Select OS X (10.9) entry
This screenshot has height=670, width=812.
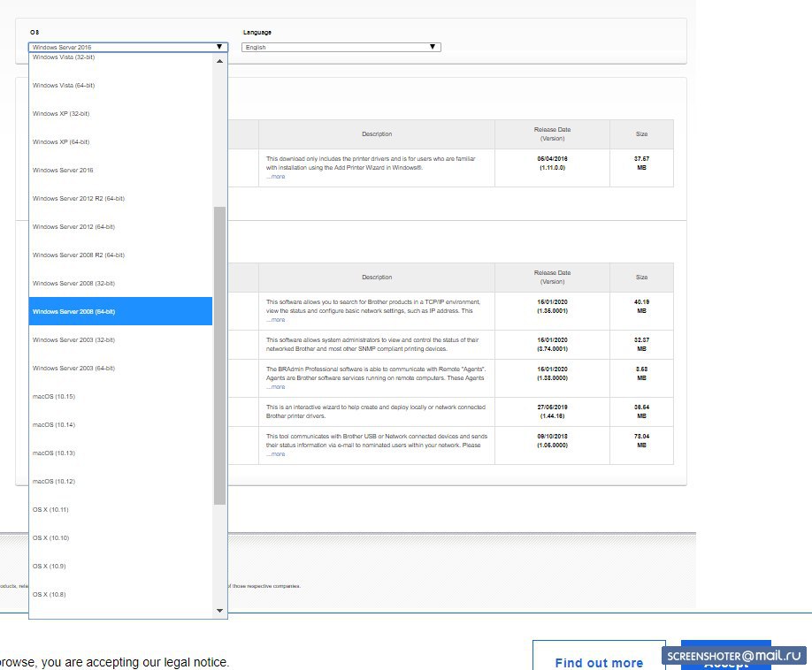coord(120,566)
